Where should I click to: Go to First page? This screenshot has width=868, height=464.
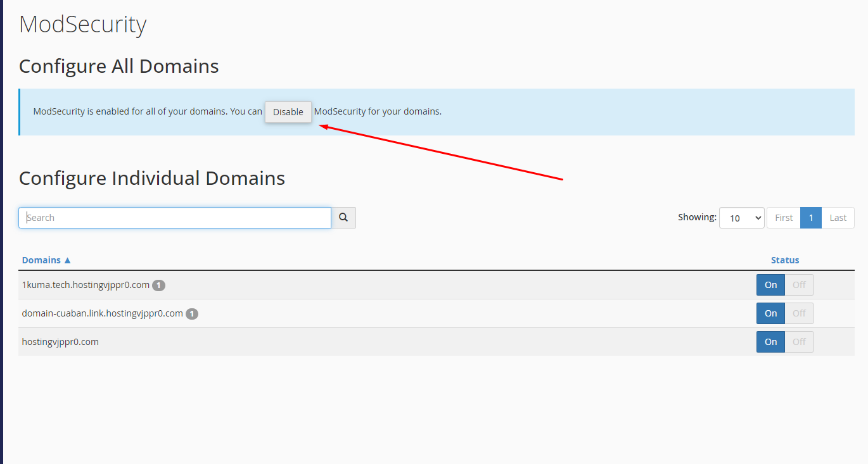point(784,218)
